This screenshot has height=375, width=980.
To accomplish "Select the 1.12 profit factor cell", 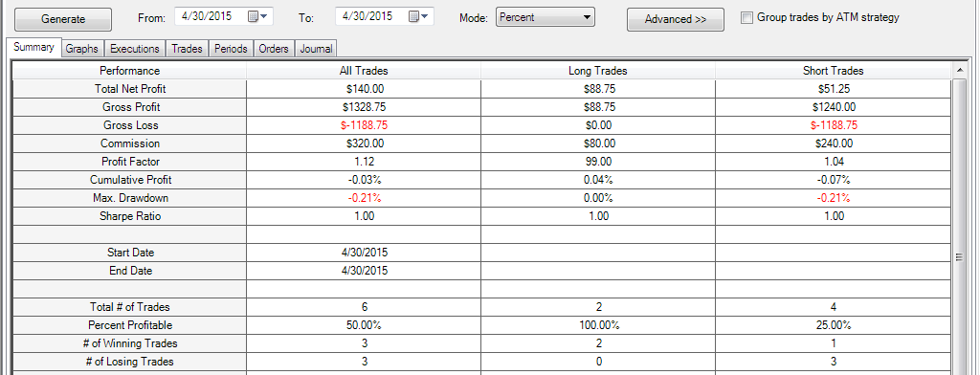I will point(364,162).
